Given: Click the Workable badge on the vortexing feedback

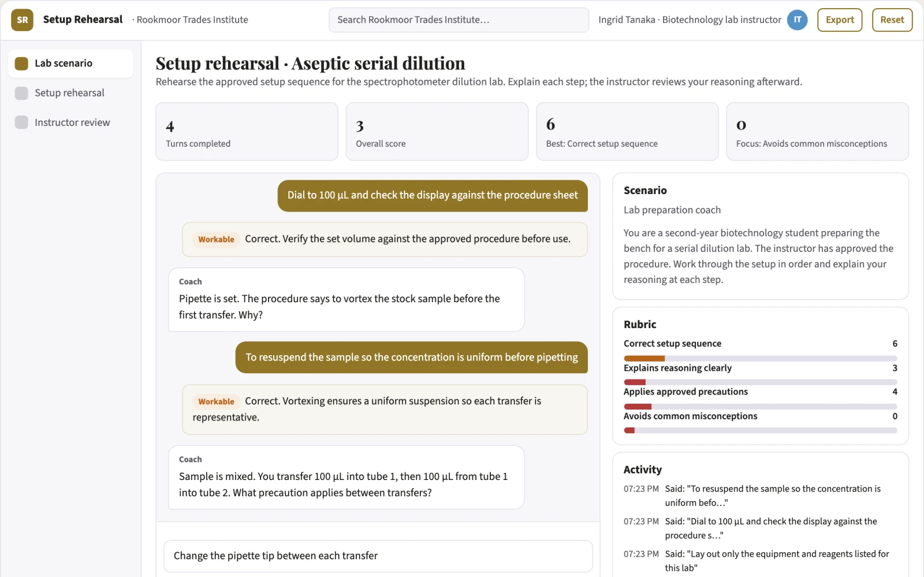Looking at the screenshot, I should pos(216,401).
